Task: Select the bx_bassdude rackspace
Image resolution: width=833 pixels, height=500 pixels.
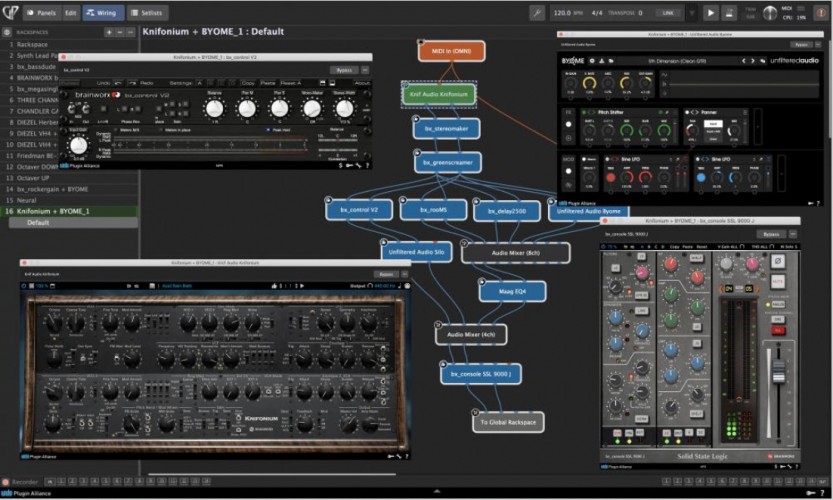Action: tap(29, 67)
